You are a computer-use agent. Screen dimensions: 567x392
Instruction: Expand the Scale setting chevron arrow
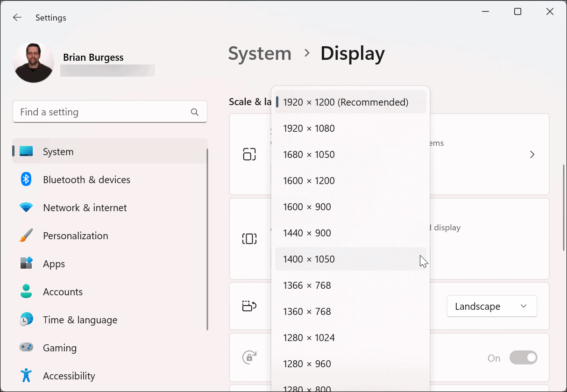point(532,155)
